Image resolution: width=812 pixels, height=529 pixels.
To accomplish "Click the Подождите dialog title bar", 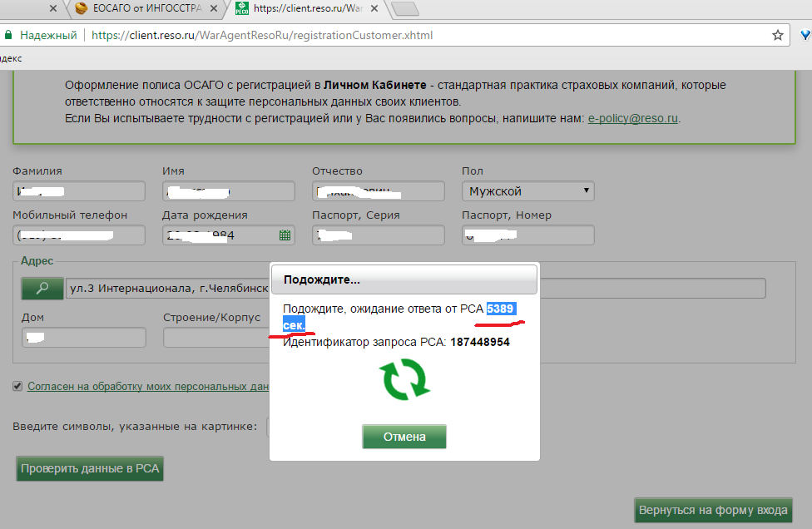I will tap(404, 279).
